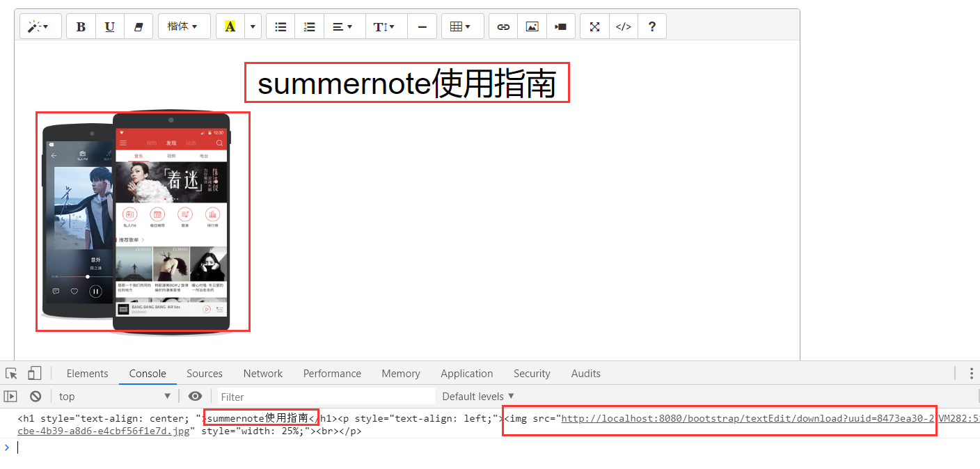Expand the paragraph alignment dropdown
The height and width of the screenshot is (469, 980).
pyautogui.click(x=344, y=26)
